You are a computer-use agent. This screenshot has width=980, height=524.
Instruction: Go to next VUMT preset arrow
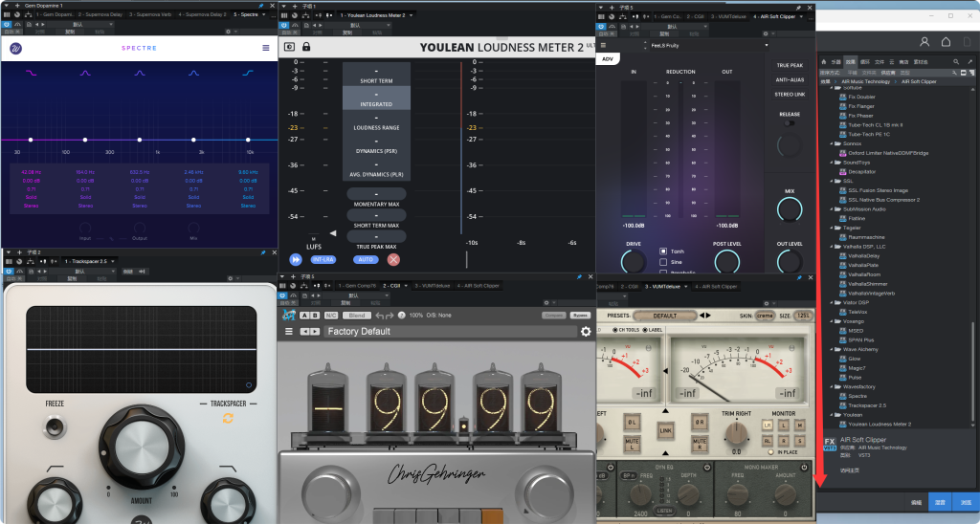[x=708, y=316]
